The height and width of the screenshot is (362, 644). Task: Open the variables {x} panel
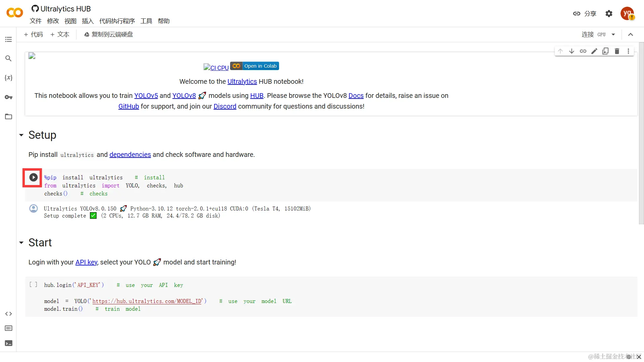[x=8, y=78]
